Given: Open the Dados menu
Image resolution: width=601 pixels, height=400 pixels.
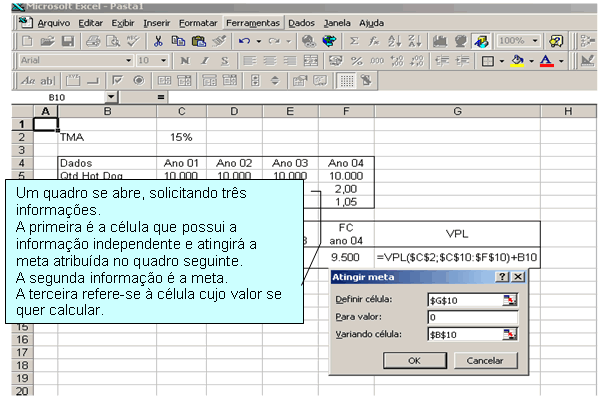Looking at the screenshot, I should tap(300, 21).
